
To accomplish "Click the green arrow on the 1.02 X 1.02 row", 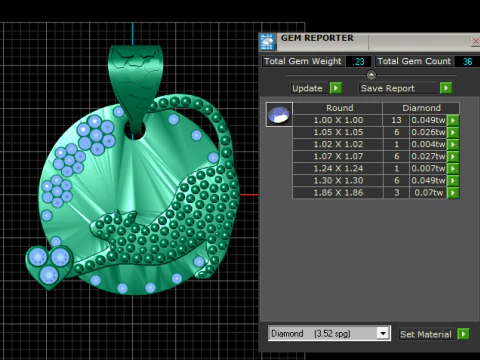I will coord(453,144).
